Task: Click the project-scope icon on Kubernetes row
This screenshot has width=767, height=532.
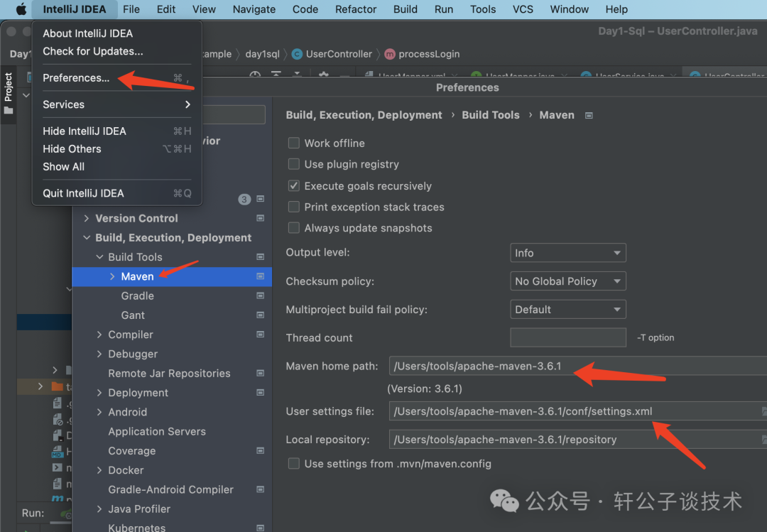Action: click(260, 528)
